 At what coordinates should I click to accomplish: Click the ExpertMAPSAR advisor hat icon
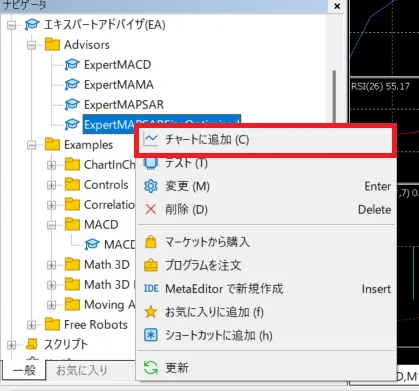72,104
